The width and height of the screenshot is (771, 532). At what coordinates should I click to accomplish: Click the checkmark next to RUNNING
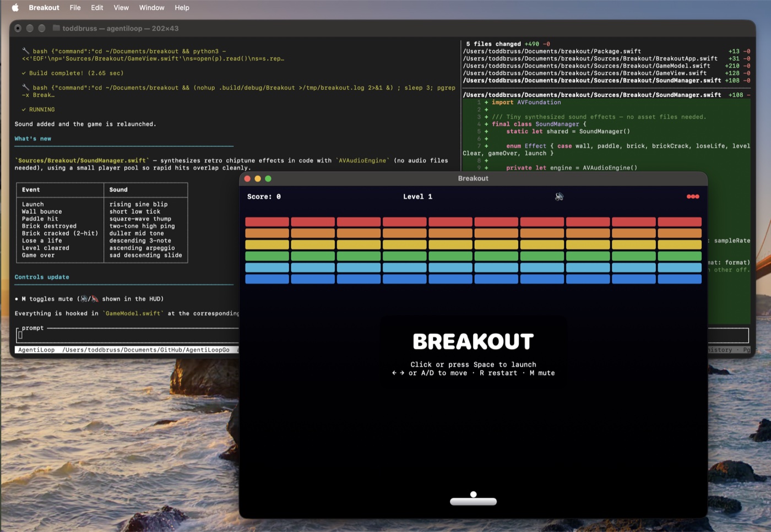coord(24,110)
